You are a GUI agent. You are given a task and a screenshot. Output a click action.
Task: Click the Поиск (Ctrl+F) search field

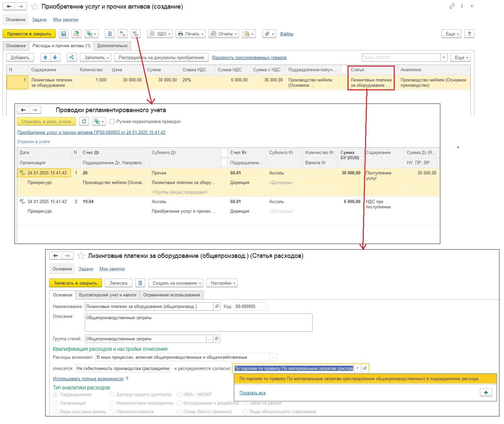[x=401, y=57]
